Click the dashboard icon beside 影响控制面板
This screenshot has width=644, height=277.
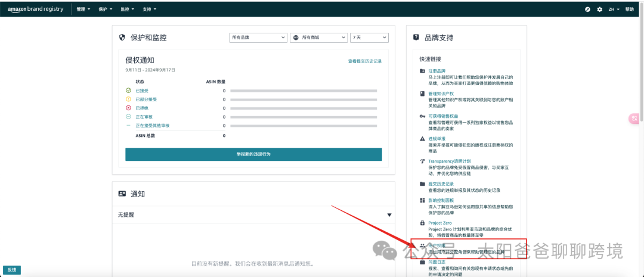tap(422, 200)
